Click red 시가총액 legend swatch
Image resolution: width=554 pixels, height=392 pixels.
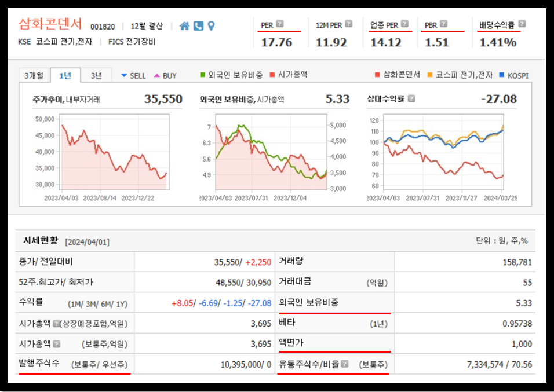tap(272, 75)
